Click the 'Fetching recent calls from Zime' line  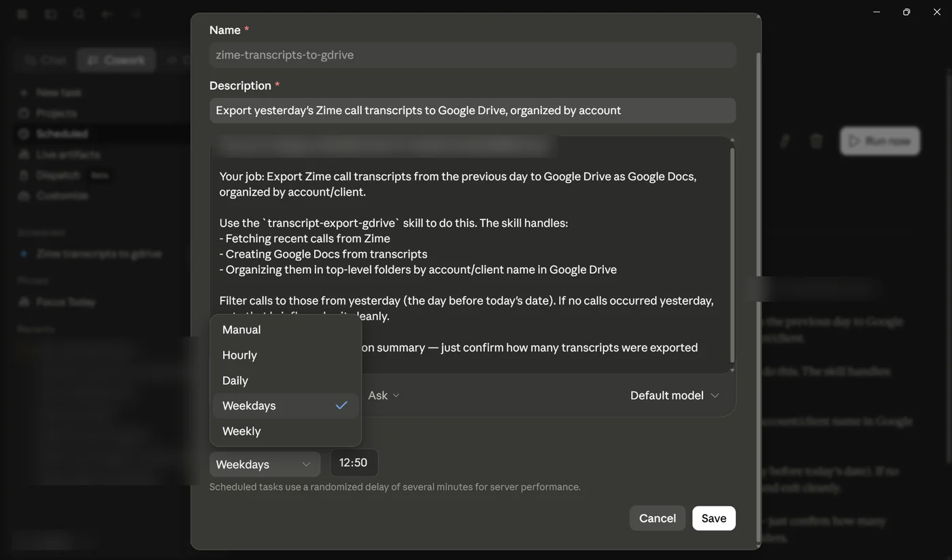pyautogui.click(x=305, y=239)
